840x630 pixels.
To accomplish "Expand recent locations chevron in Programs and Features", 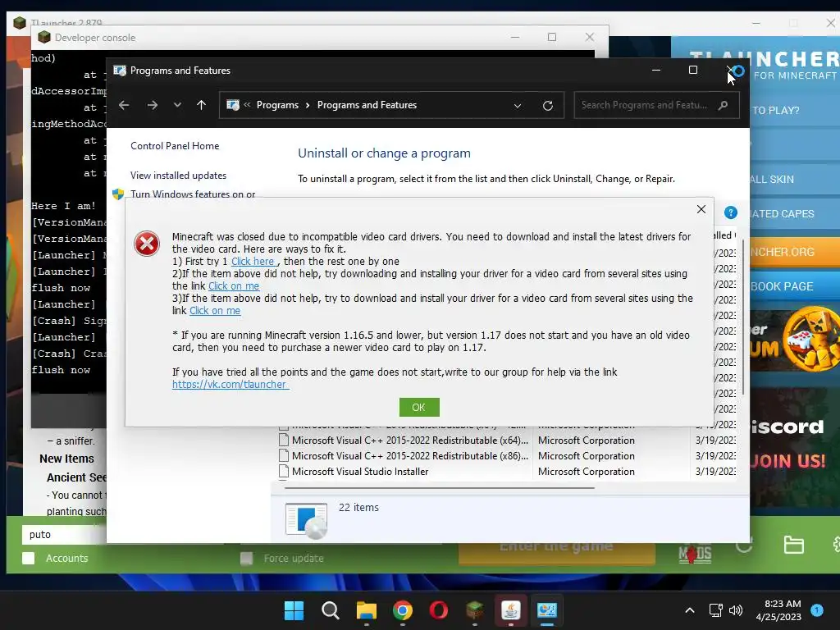I will 177,105.
